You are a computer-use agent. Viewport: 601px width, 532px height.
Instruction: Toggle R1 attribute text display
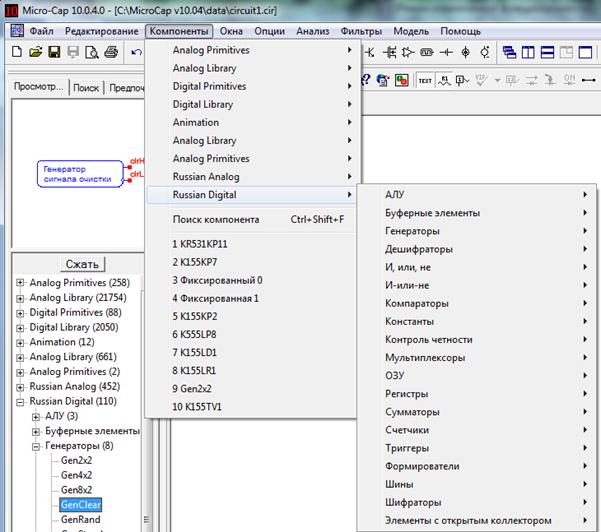[444, 80]
